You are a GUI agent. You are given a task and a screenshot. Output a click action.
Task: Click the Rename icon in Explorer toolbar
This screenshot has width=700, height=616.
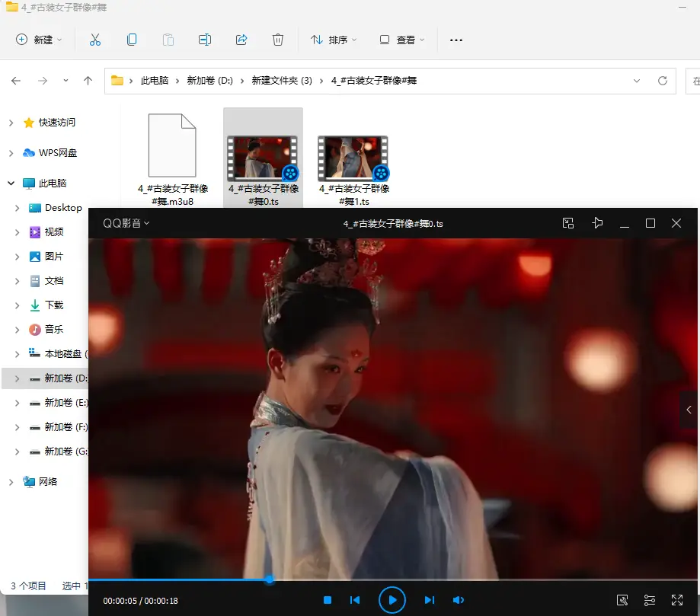coord(205,40)
